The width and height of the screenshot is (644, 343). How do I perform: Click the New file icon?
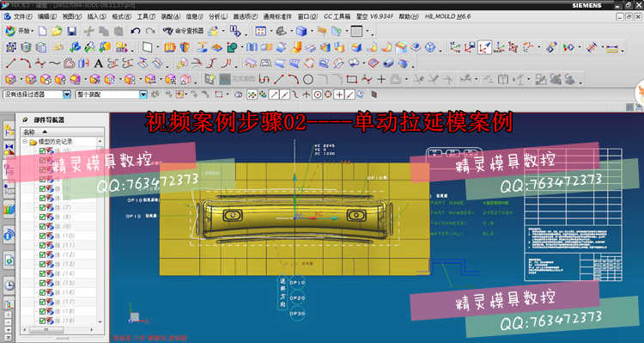click(x=43, y=31)
